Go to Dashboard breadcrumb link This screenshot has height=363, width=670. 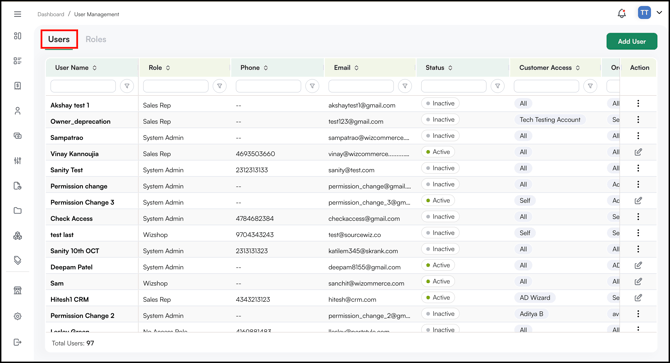50,14
